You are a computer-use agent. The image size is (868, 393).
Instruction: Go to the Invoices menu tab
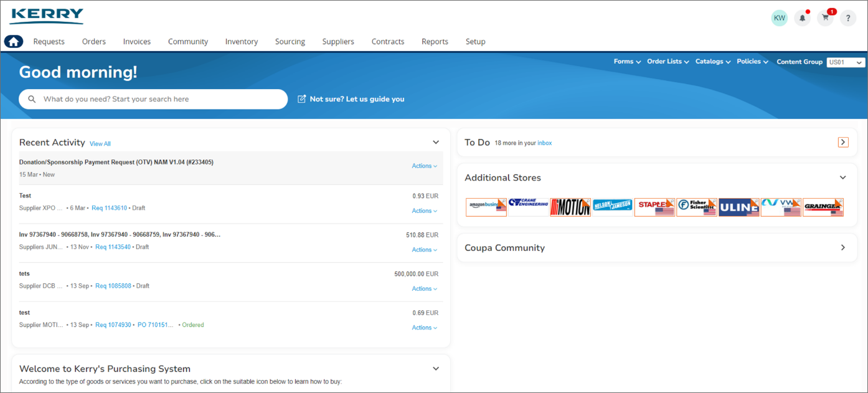pyautogui.click(x=137, y=42)
